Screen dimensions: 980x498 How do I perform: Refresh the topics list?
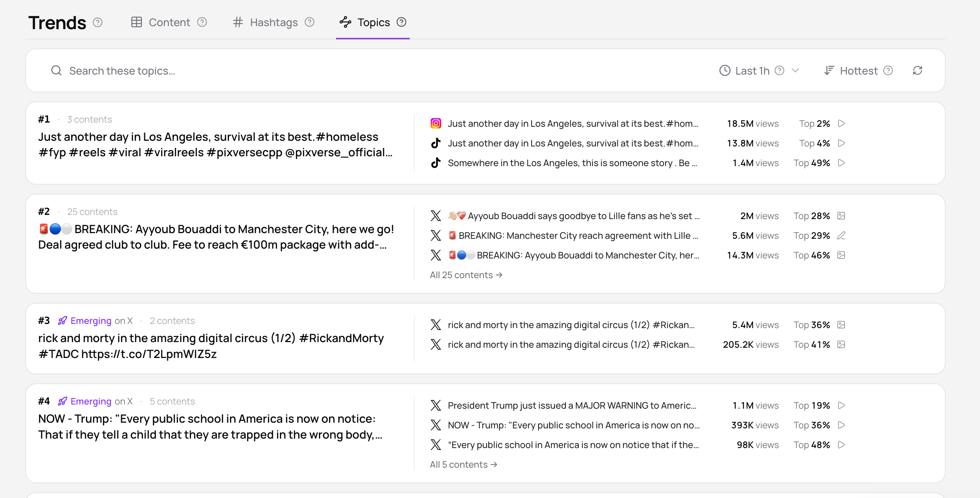point(917,70)
